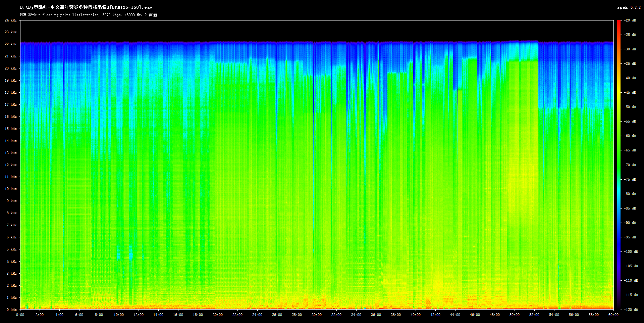
Task: Select the 60:00 time axis marker
Action: [x=613, y=315]
